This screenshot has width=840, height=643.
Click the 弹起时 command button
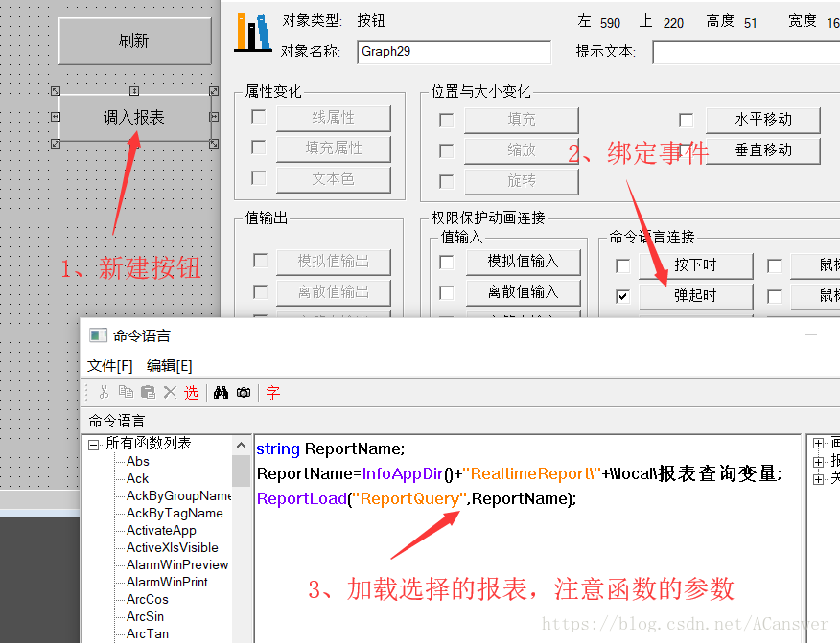click(x=696, y=296)
